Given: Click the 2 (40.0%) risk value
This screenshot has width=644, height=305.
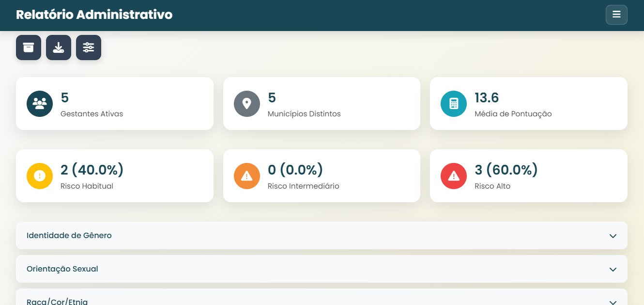Looking at the screenshot, I should tap(92, 170).
